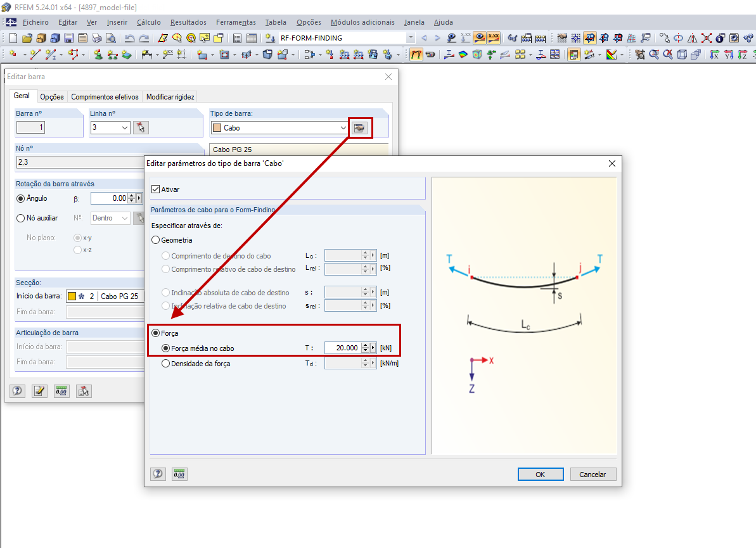The width and height of the screenshot is (756, 548).
Task: Open the edit cable parameters icon beside Tipo de barra
Action: [x=360, y=127]
